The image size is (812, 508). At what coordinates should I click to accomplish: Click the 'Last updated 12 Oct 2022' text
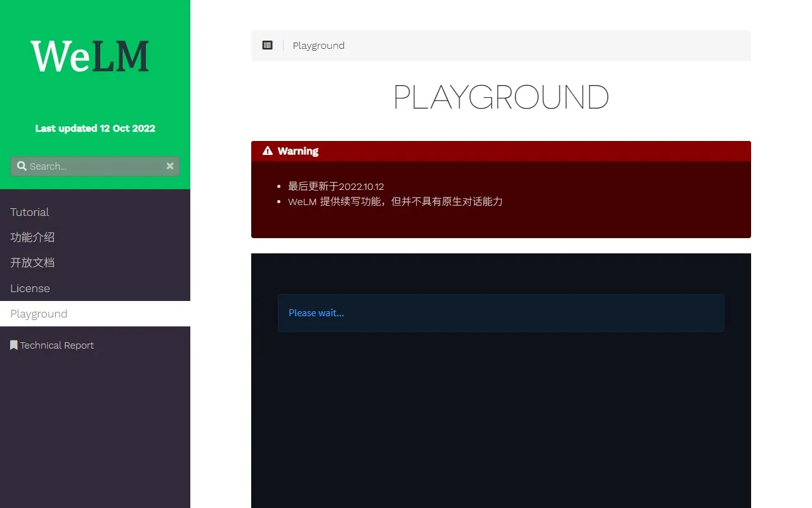[x=95, y=128]
